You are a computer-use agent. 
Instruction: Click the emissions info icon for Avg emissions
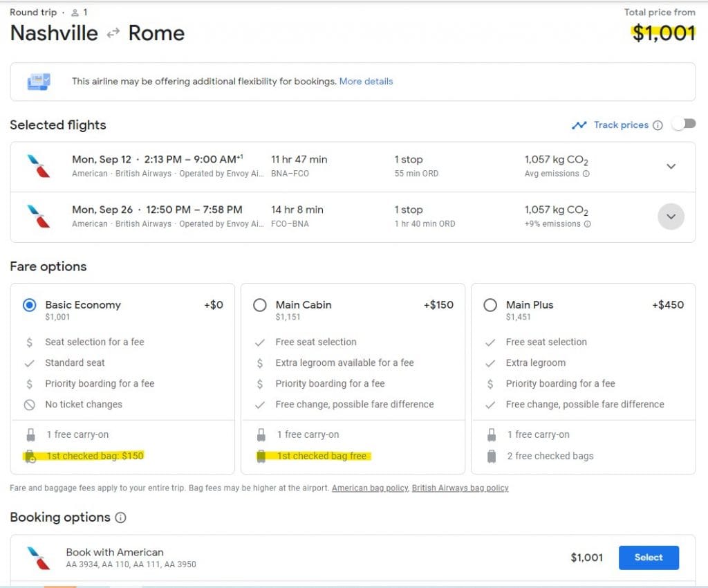click(x=586, y=174)
